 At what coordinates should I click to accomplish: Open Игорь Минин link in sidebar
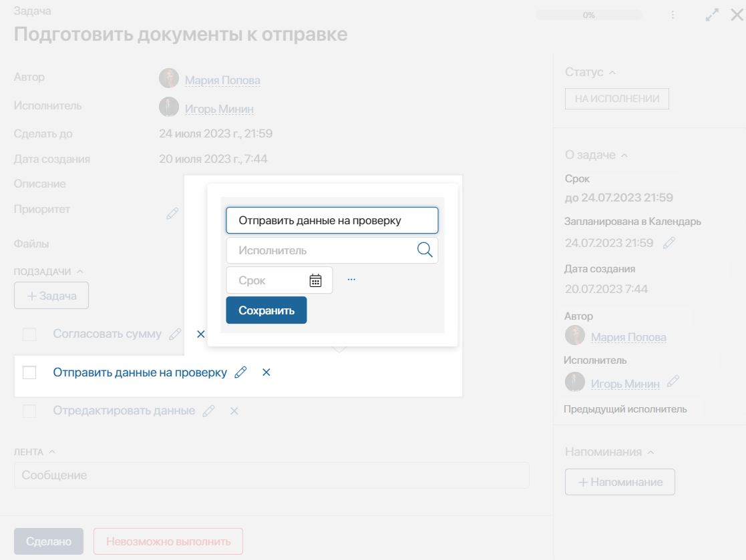click(x=625, y=384)
